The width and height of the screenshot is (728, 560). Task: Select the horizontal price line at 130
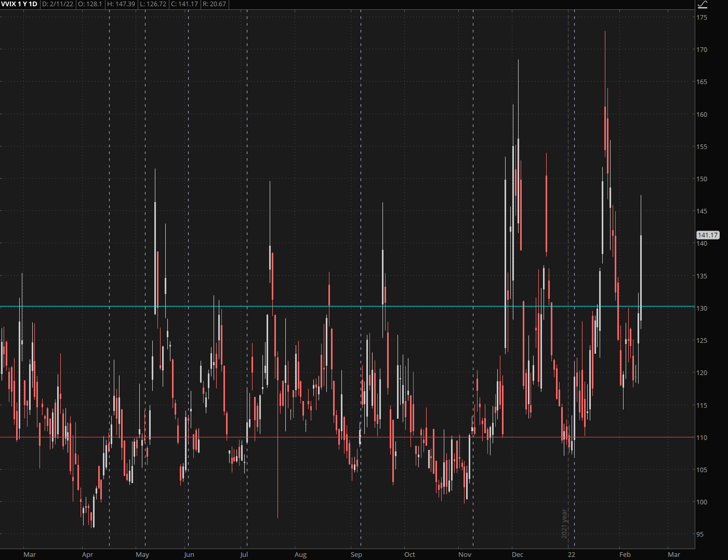coord(347,306)
